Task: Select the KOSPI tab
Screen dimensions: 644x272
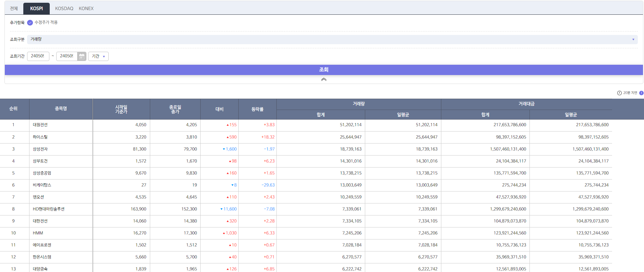Action: coord(36,9)
